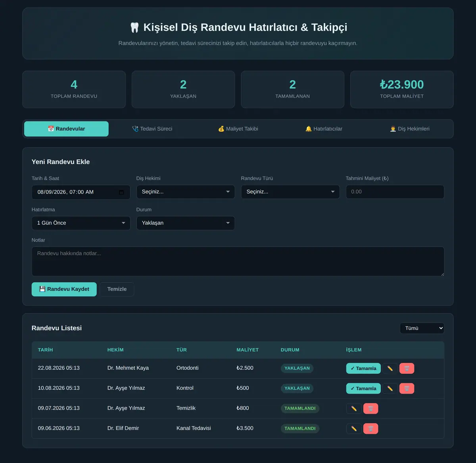Screen dimensions: 476x463
Task: Switch to the Randevular tab
Action: click(x=66, y=129)
